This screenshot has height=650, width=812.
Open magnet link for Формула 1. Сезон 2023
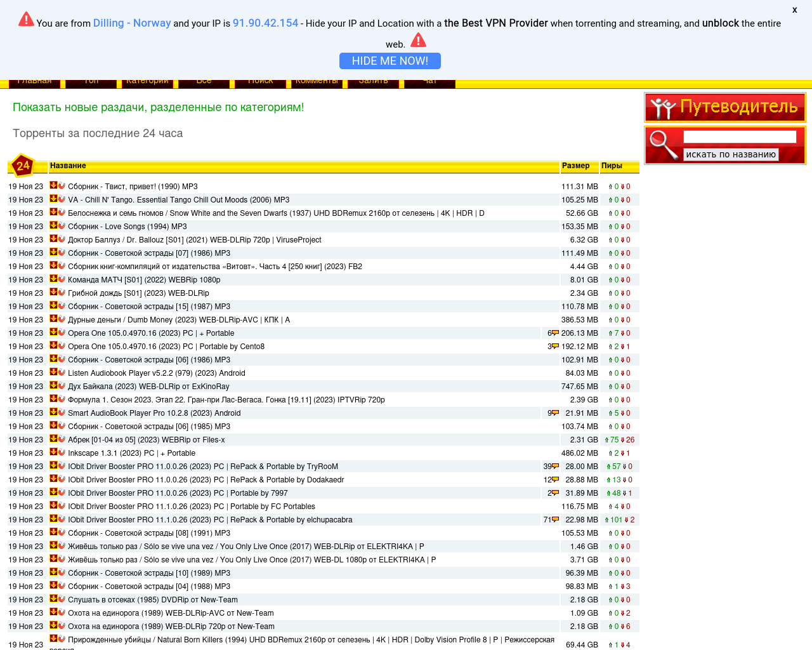[62, 399]
